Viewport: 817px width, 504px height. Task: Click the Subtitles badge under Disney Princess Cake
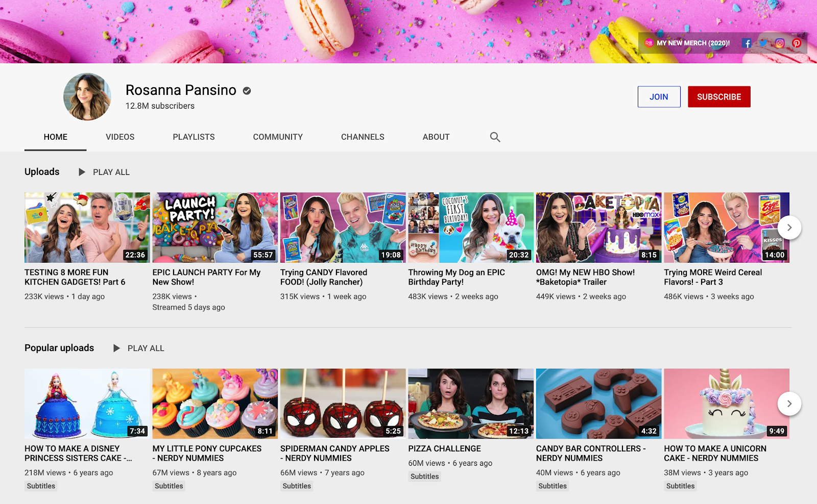pos(41,486)
